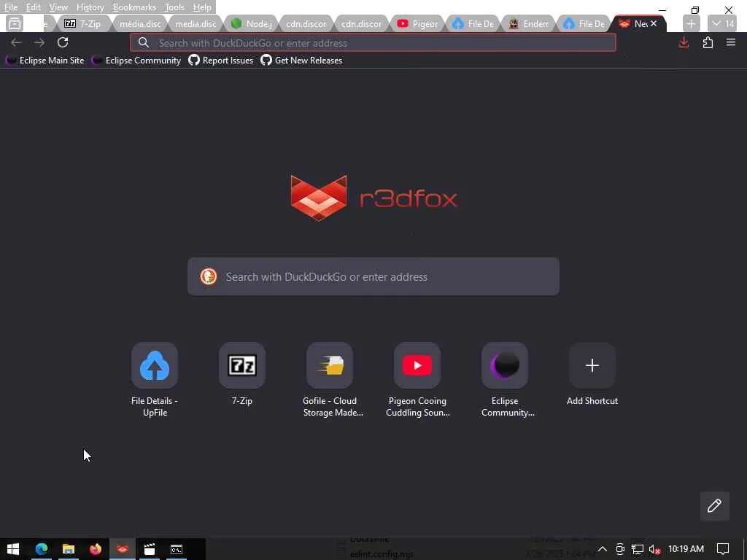Go back with the back arrow
This screenshot has width=747, height=560.
(x=16, y=42)
